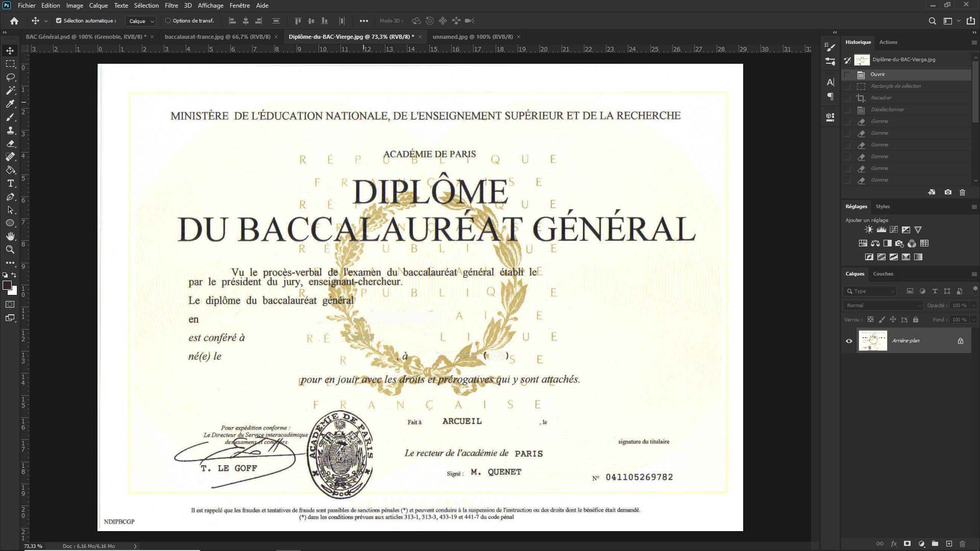Image resolution: width=980 pixels, height=551 pixels.
Task: Open the Normal blend mode dropdown
Action: [884, 305]
